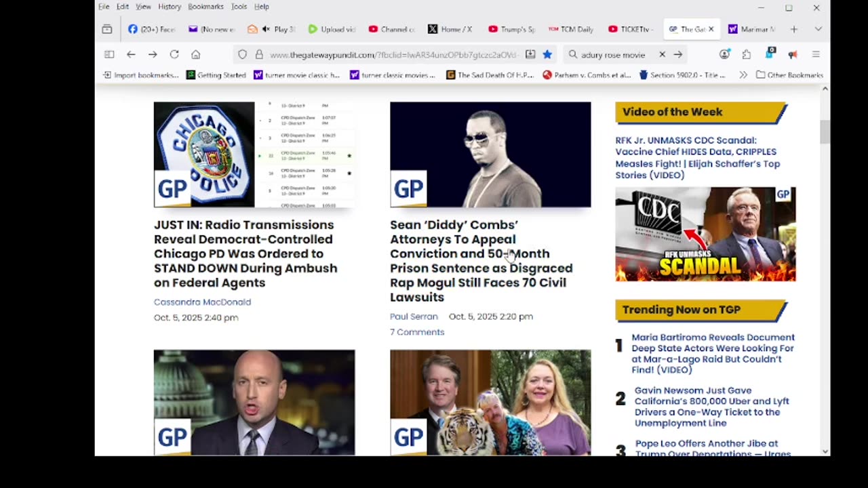Play the CDC scandal video thumbnail
This screenshot has height=488, width=868.
[705, 235]
